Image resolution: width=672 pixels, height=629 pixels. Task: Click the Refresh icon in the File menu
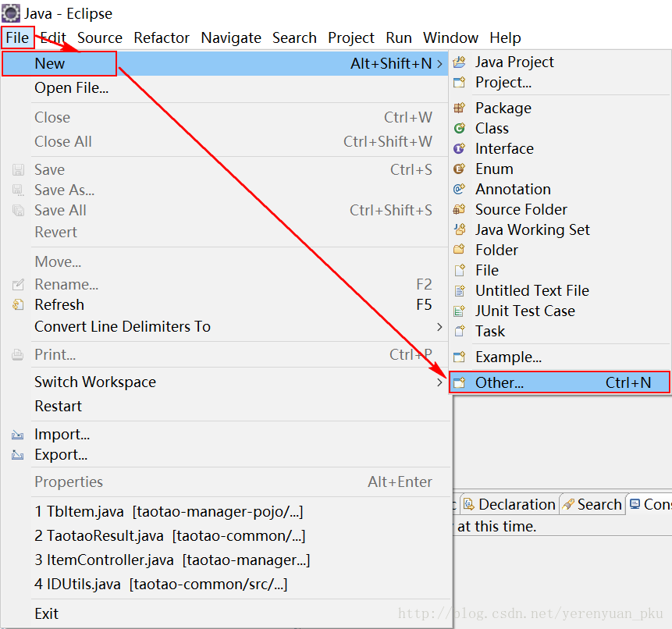click(18, 304)
